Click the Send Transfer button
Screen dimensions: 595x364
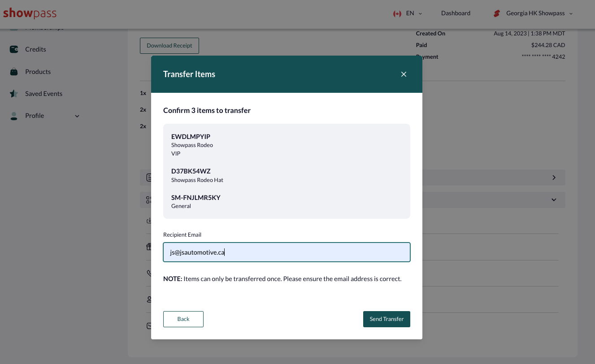[x=387, y=319]
